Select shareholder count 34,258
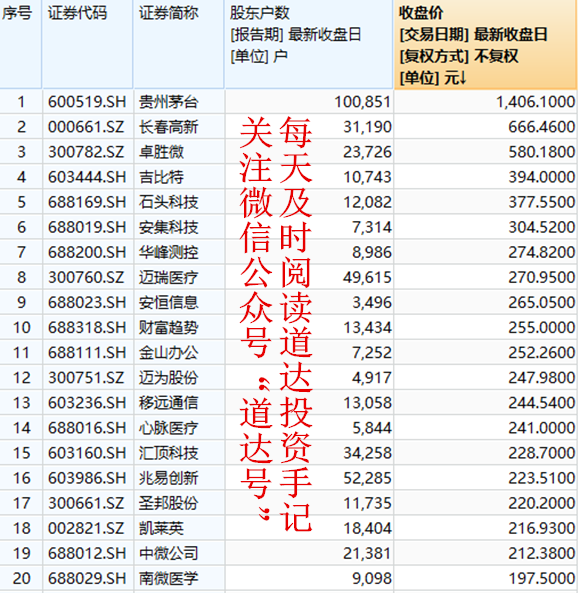Screen dimensions: 588x593 [x=367, y=453]
